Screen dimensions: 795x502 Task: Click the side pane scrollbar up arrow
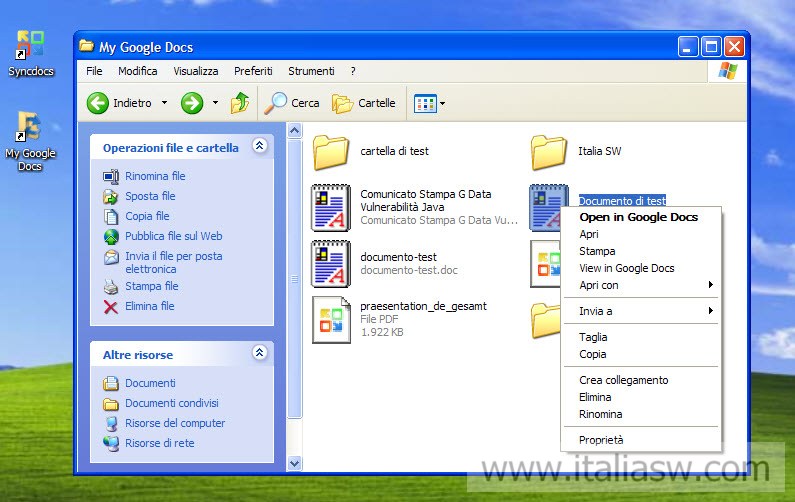point(295,131)
